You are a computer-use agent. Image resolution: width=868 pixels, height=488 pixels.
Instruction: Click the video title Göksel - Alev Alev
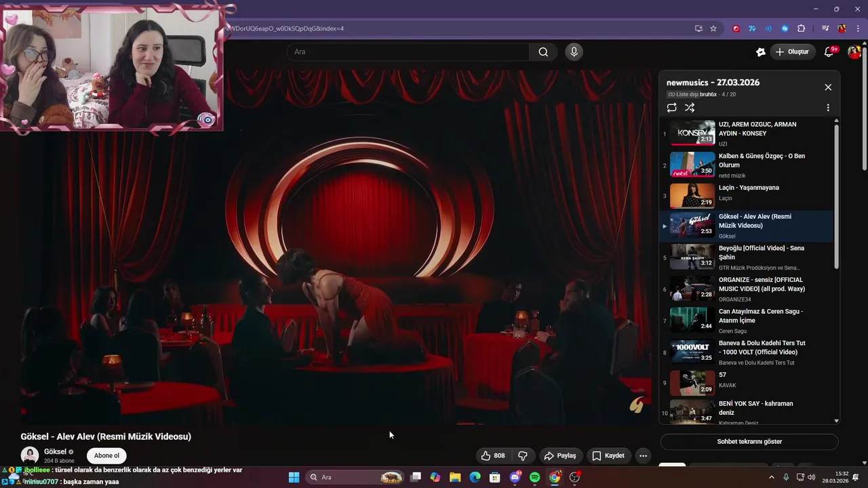coord(106,436)
